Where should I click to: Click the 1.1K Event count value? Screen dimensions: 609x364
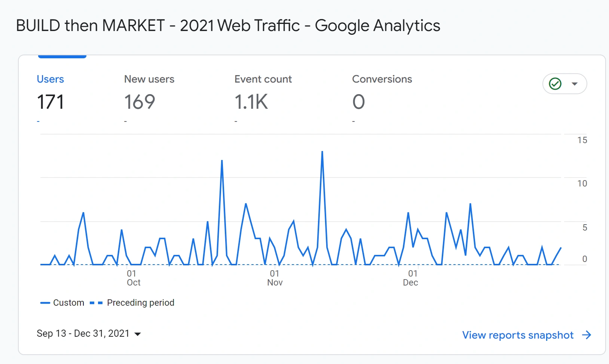(x=251, y=102)
